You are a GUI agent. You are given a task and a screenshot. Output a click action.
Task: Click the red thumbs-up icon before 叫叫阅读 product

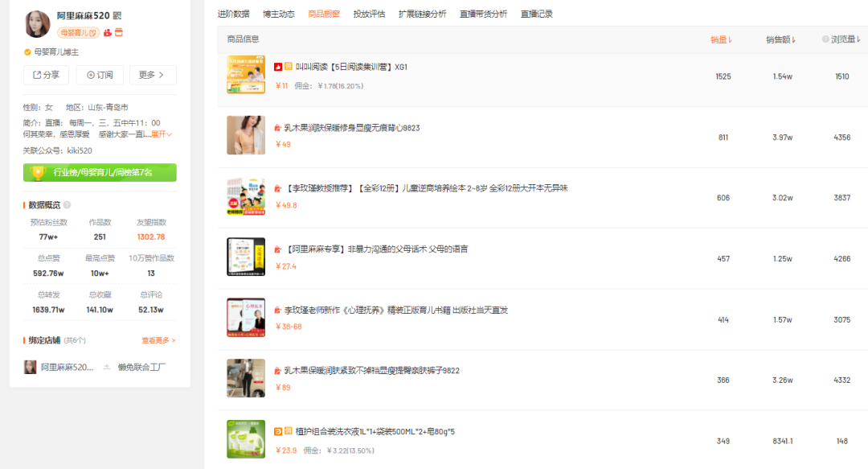coord(278,67)
